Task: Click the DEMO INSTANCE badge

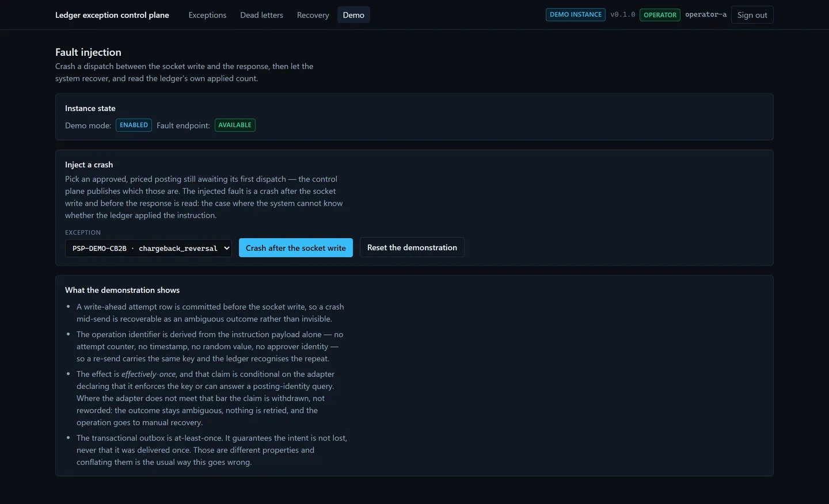Action: point(576,15)
